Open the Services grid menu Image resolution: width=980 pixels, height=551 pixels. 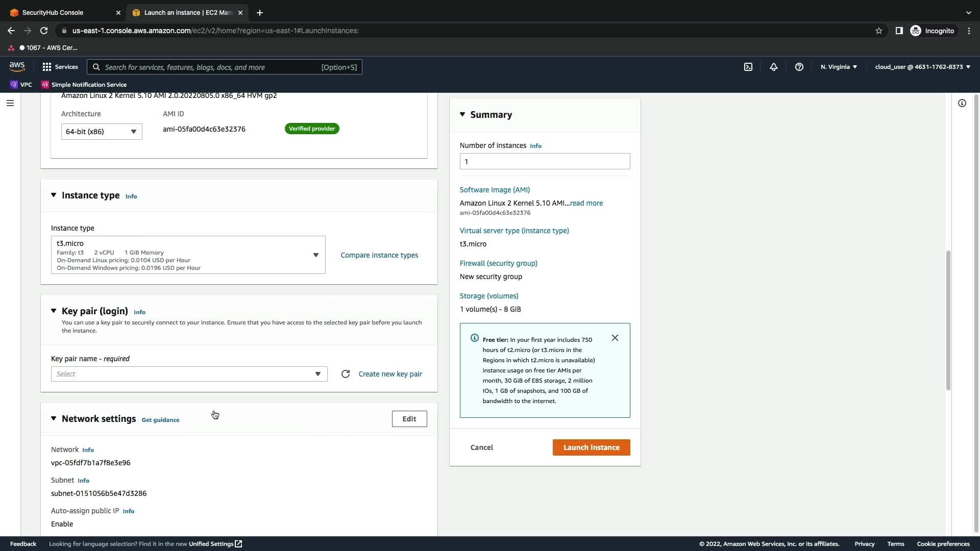point(60,67)
